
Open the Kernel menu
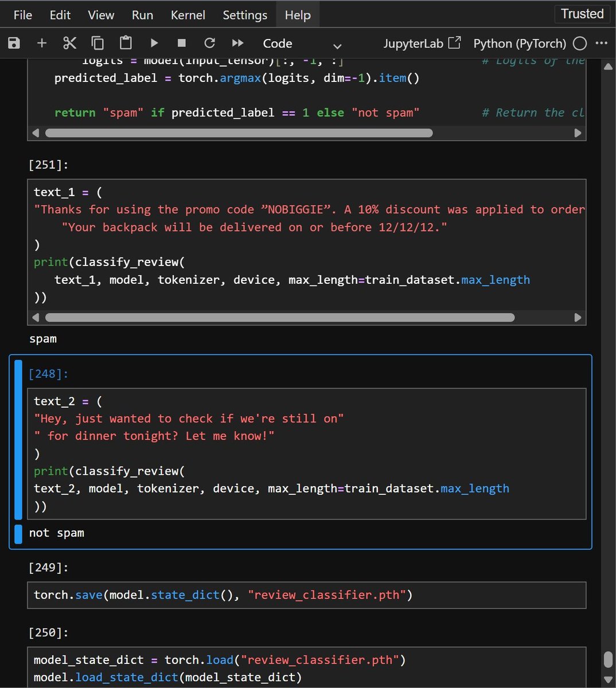tap(188, 15)
